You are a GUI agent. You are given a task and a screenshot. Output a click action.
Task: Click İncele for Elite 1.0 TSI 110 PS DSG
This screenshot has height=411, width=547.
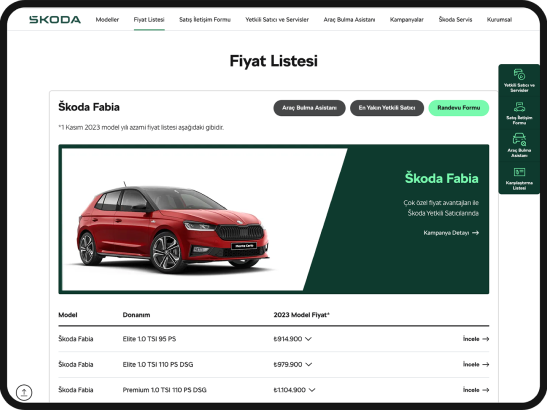point(476,364)
